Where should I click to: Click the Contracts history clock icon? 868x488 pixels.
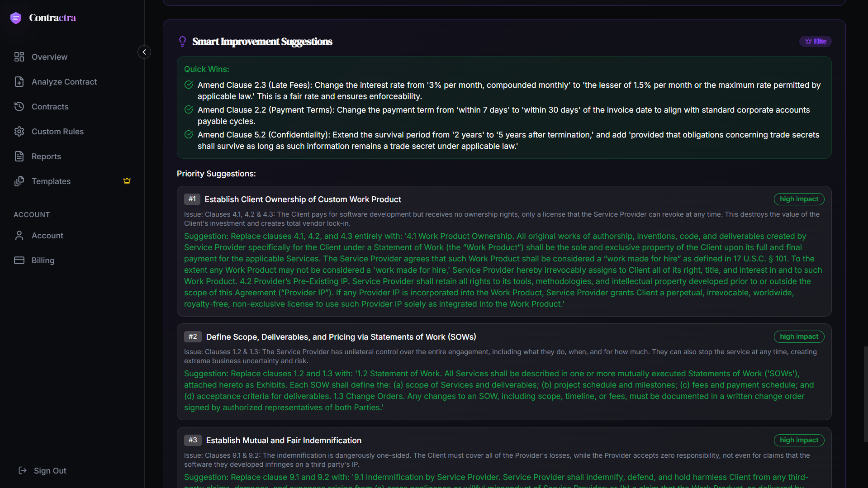coord(19,106)
